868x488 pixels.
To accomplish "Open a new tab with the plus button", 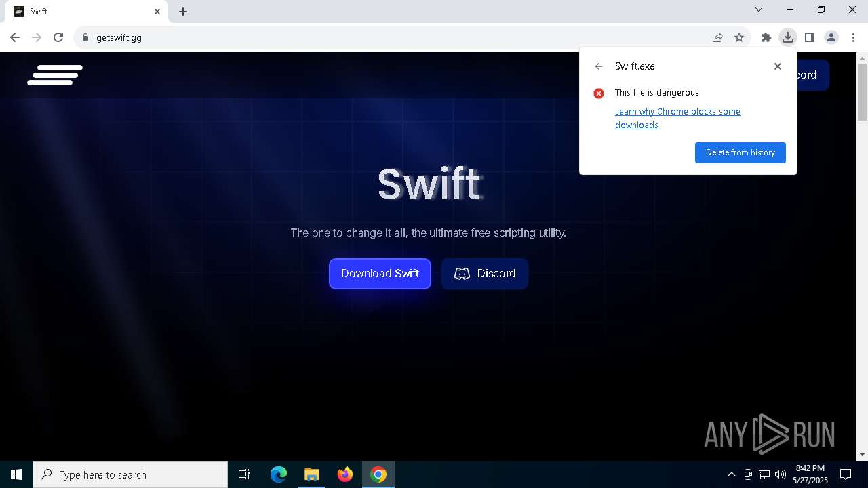I will point(183,12).
